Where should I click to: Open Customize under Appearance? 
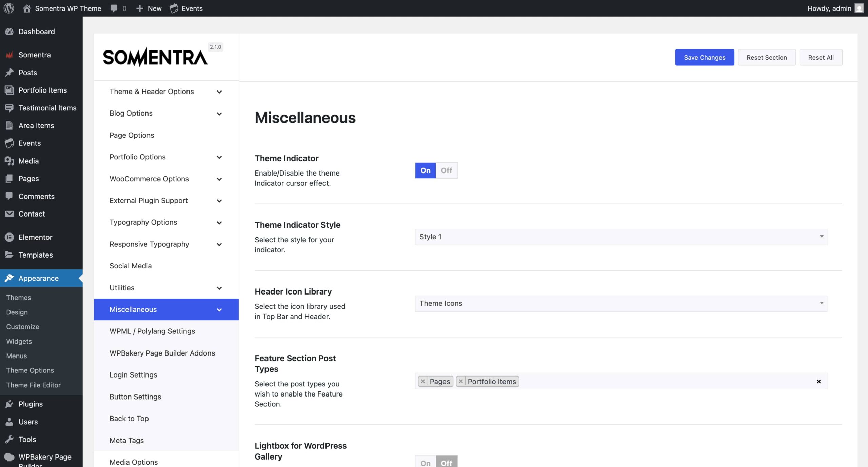pos(23,326)
